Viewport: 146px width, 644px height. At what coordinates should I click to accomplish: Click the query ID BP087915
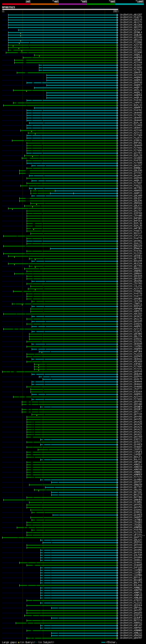8,8
